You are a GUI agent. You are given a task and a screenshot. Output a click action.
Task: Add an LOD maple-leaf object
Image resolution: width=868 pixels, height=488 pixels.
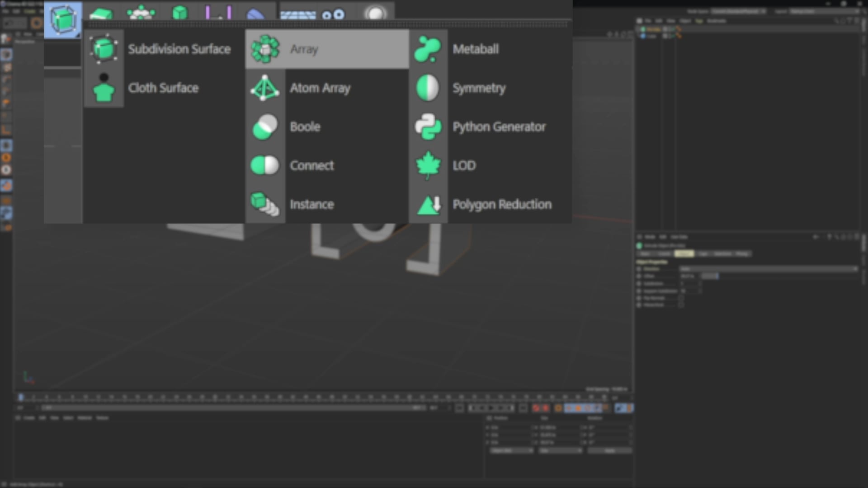point(491,165)
